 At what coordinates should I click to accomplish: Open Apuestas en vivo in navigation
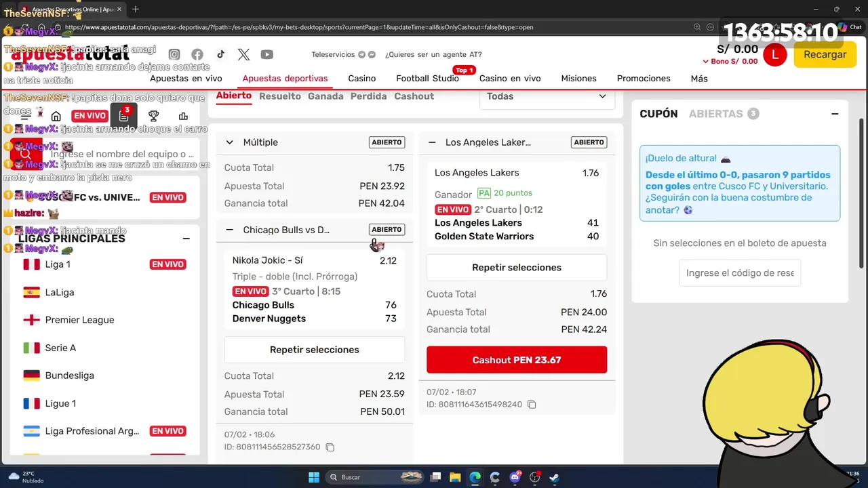[186, 79]
